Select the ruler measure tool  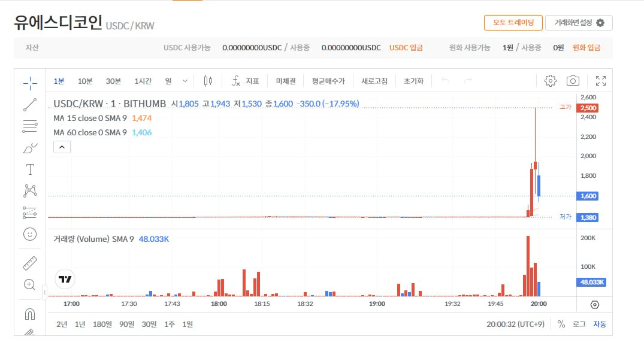click(30, 263)
